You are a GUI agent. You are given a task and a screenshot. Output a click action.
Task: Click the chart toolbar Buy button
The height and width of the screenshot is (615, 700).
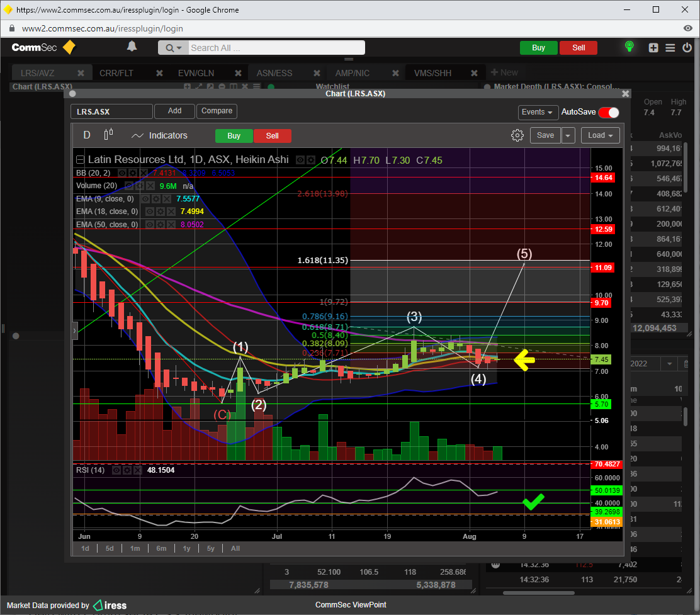click(x=234, y=136)
